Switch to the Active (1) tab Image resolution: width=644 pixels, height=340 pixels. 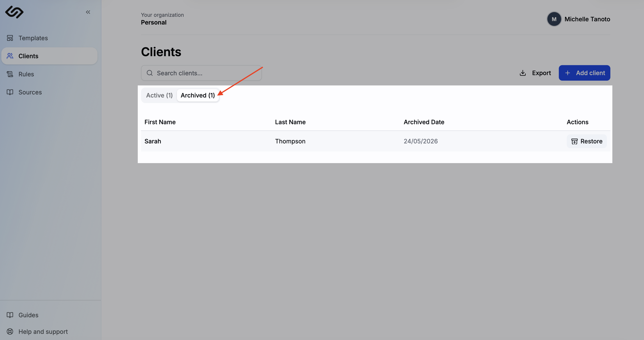point(159,95)
